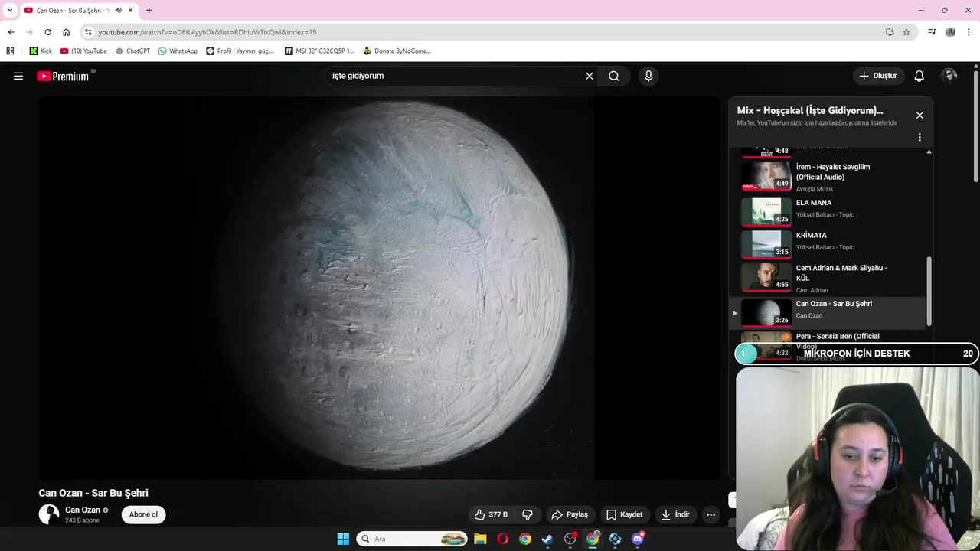
Task: Open the Kick bookmark
Action: pos(41,51)
